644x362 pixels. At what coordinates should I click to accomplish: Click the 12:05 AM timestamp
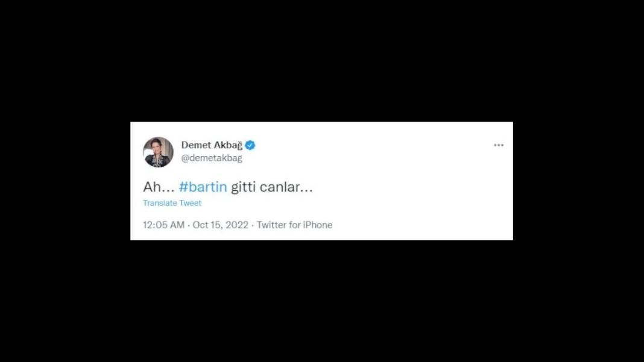click(x=163, y=225)
